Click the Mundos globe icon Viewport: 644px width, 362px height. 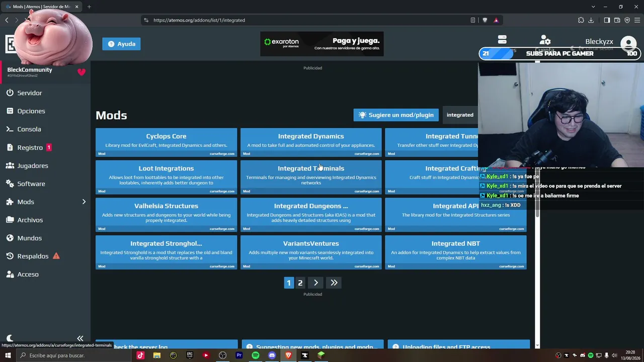click(x=10, y=238)
